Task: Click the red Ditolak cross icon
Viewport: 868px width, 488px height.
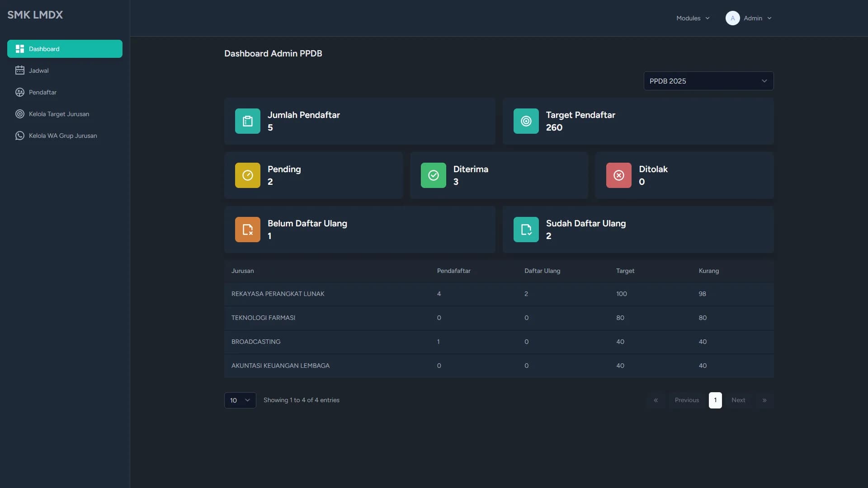Action: tap(618, 175)
